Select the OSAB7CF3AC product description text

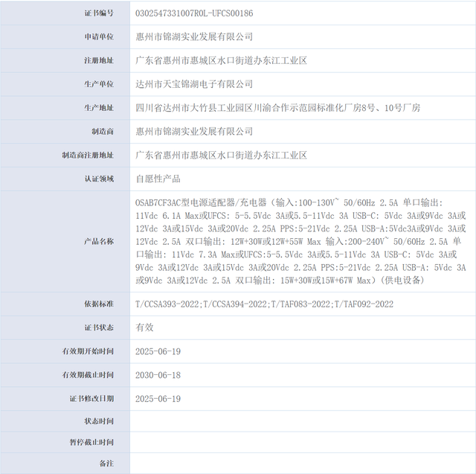coord(300,241)
